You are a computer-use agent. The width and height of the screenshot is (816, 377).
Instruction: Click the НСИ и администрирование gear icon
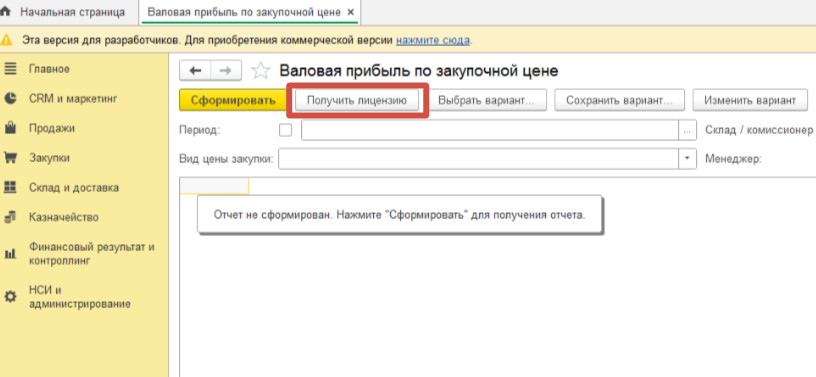coord(10,297)
